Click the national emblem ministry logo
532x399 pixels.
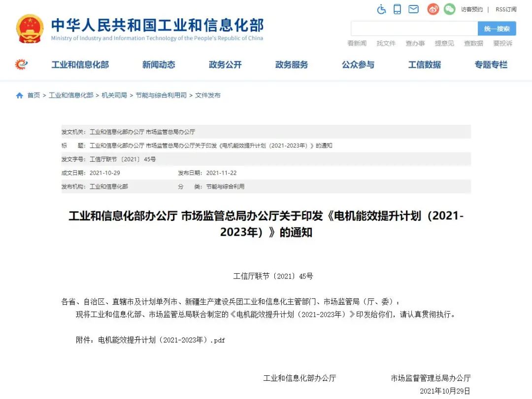[30, 27]
